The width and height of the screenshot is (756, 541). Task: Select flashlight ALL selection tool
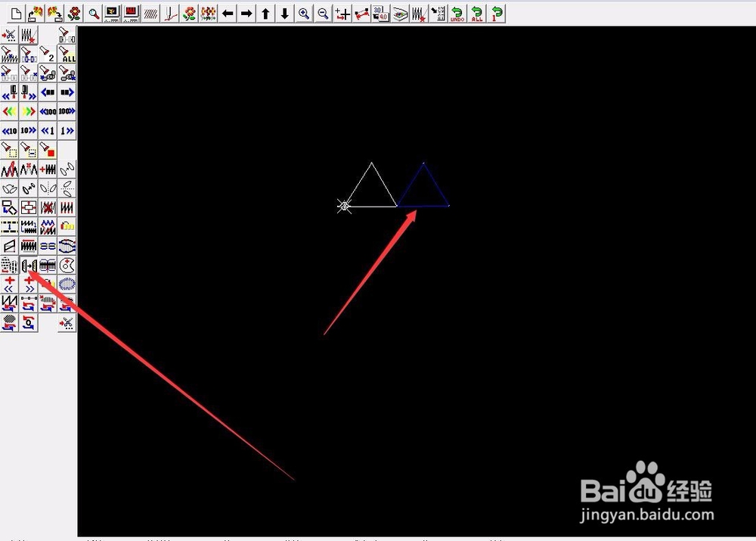(x=67, y=54)
